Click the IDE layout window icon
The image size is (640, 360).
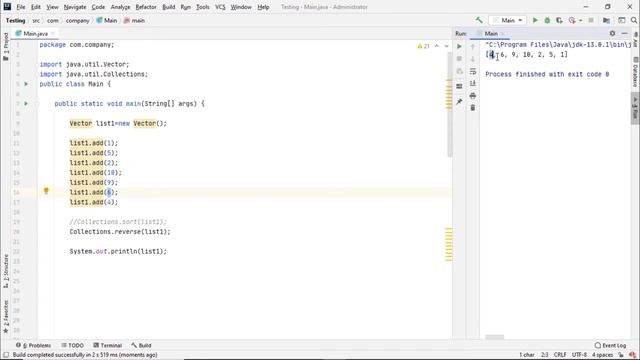pyautogui.click(x=622, y=20)
